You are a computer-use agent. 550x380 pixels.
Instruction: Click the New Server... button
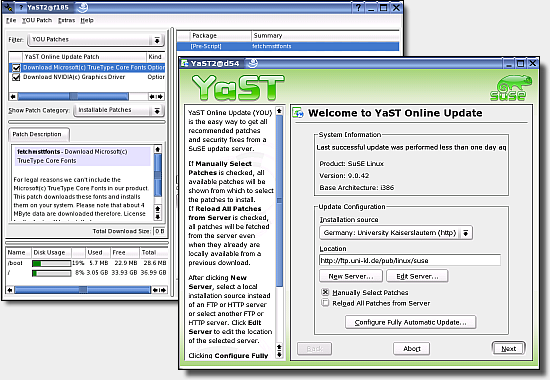coord(351,276)
